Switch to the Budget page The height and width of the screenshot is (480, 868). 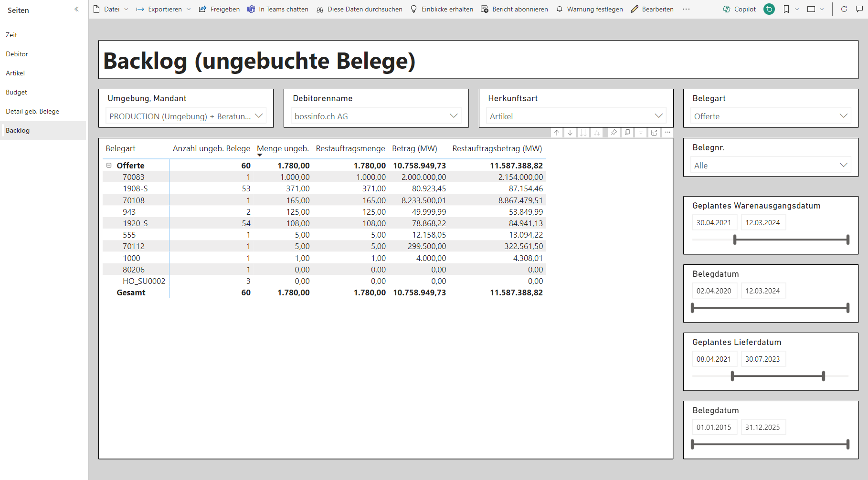tap(16, 92)
